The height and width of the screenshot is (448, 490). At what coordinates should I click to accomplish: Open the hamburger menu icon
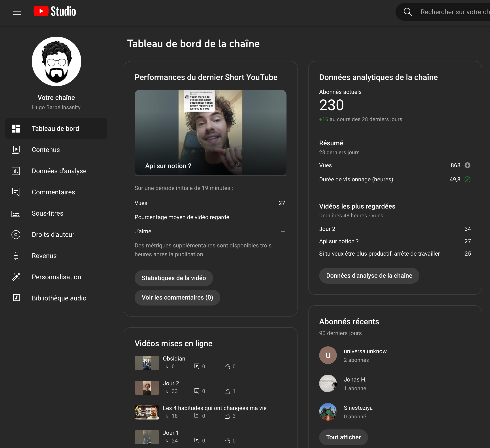click(17, 12)
